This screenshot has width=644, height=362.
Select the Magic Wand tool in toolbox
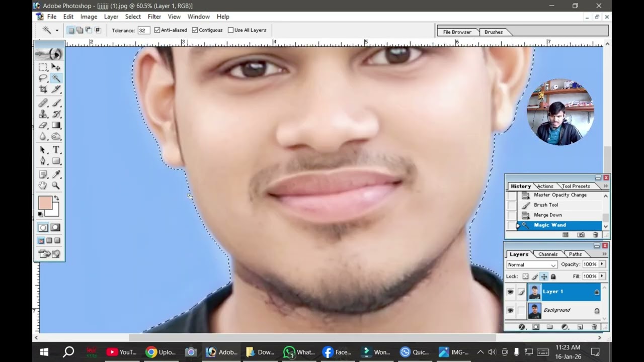[56, 78]
